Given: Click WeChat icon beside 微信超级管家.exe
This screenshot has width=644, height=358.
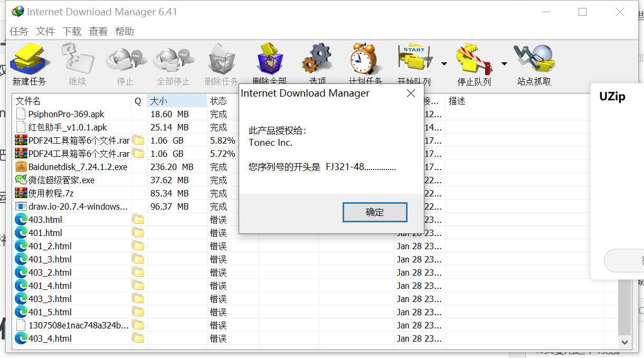Looking at the screenshot, I should [x=21, y=180].
